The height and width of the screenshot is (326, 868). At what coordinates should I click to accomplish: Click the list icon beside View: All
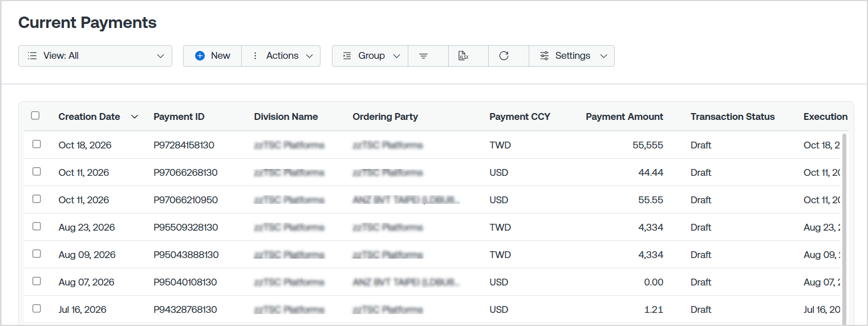[x=33, y=56]
